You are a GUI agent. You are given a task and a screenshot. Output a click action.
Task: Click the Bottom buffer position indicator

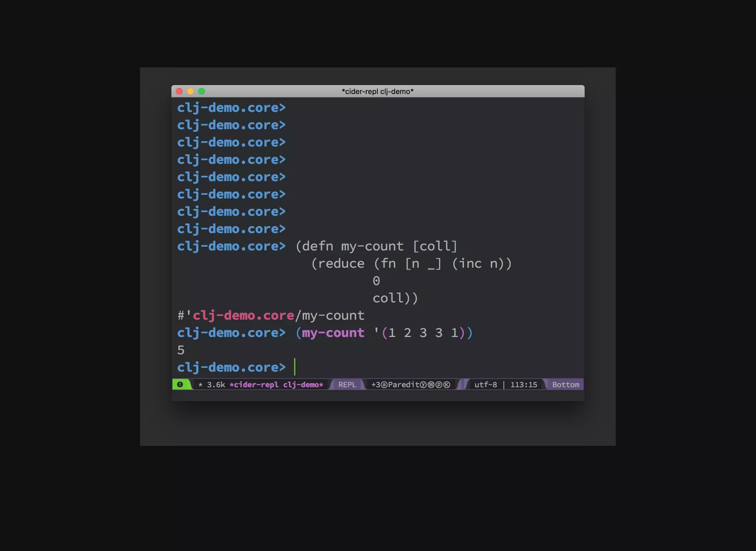tap(566, 385)
